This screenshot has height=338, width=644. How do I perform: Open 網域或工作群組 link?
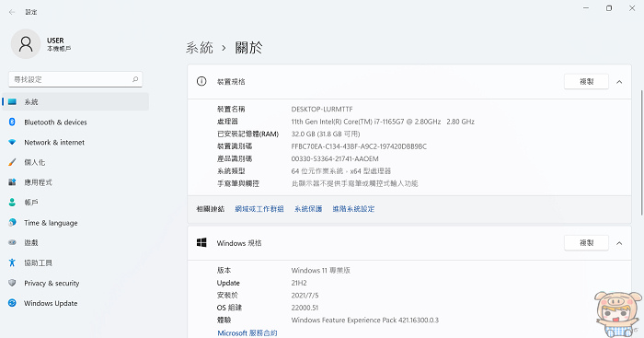click(x=259, y=209)
